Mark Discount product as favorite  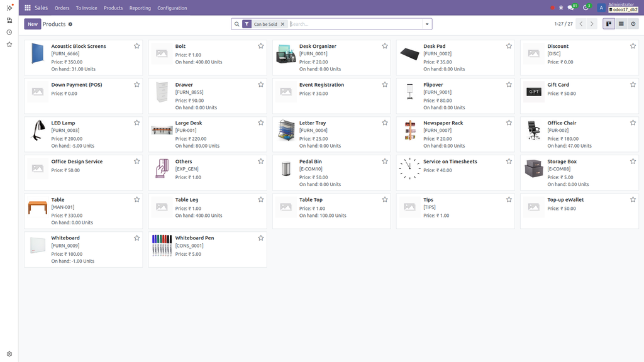click(x=633, y=46)
